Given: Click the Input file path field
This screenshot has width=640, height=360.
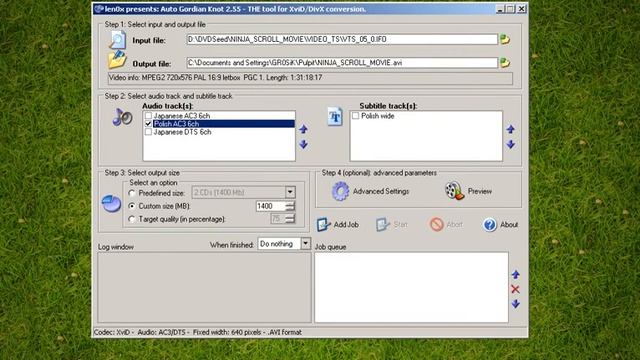Looking at the screenshot, I should tap(342, 39).
